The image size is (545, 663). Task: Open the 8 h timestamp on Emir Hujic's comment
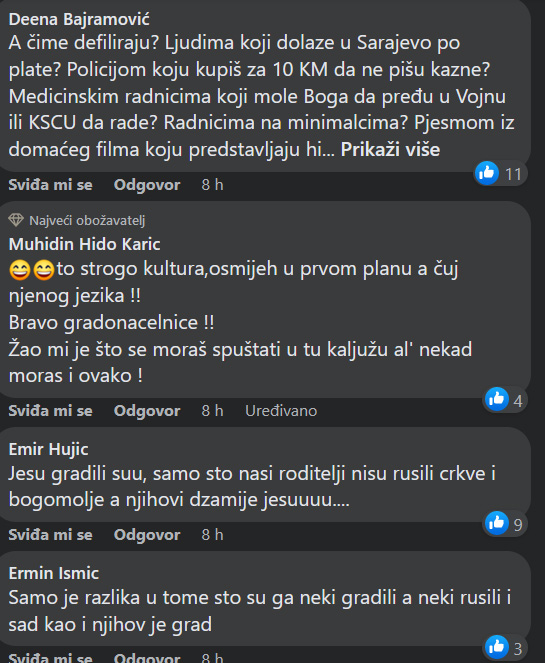(x=212, y=535)
